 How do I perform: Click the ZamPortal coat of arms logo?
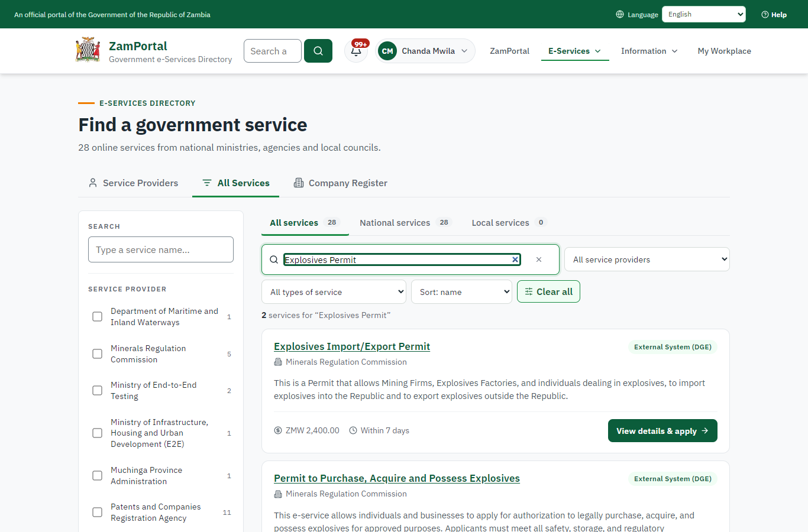(88, 50)
